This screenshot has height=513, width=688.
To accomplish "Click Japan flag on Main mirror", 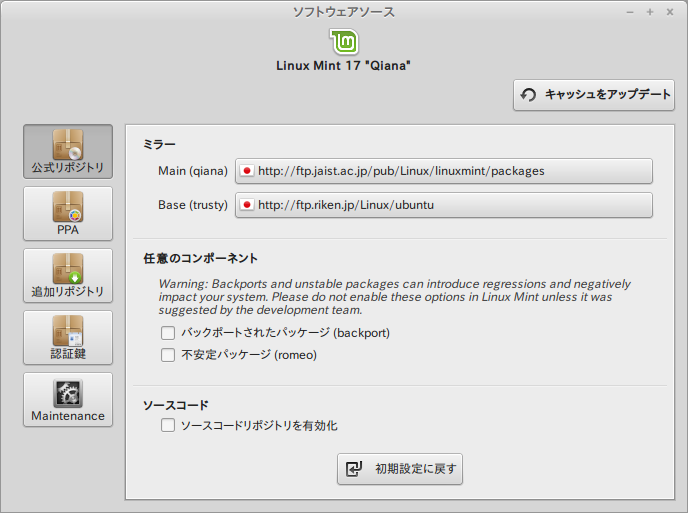I will tap(247, 171).
